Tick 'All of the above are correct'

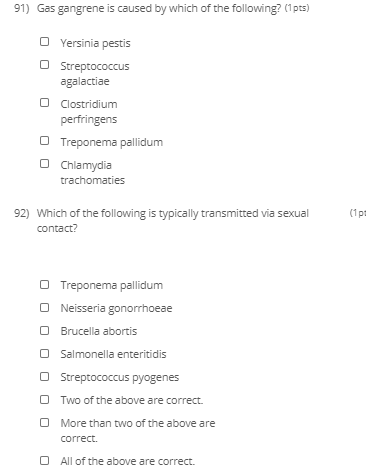(44, 461)
